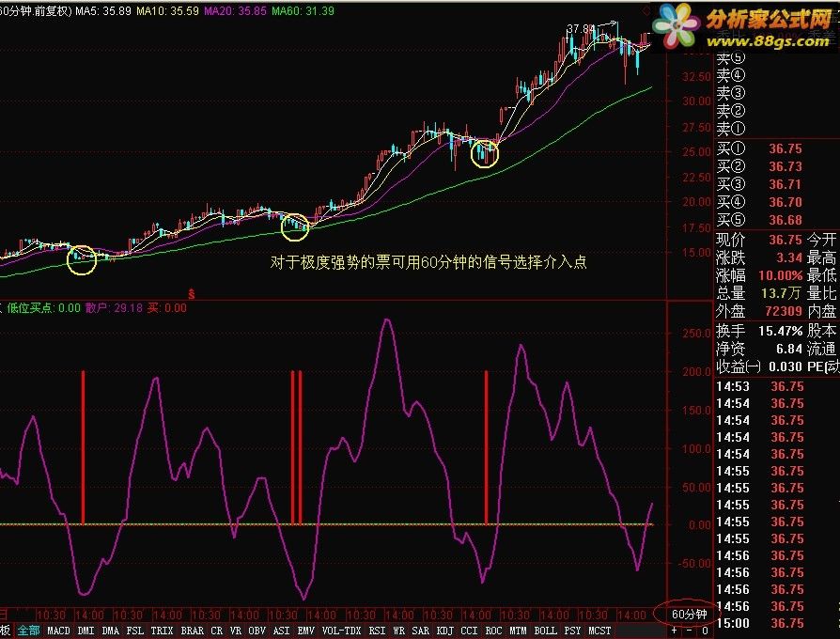Switch to the VOL-TDX indicator tab

tap(342, 631)
